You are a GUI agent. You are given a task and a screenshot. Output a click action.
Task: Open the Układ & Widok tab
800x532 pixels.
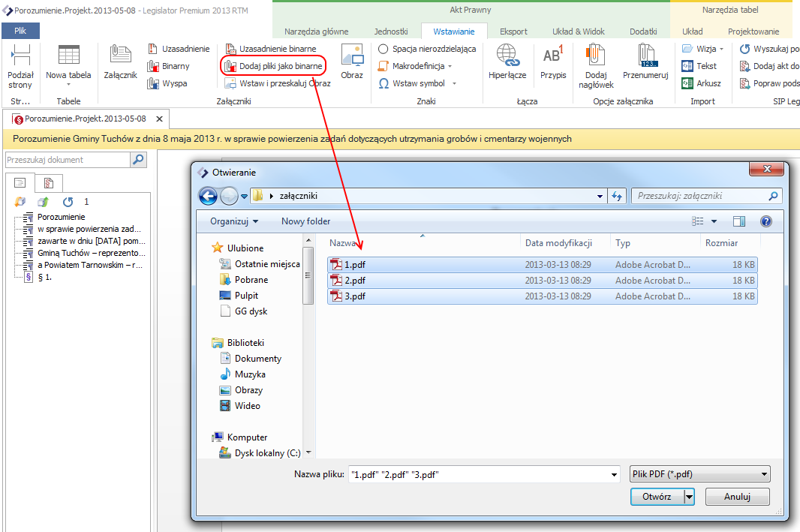[578, 32]
